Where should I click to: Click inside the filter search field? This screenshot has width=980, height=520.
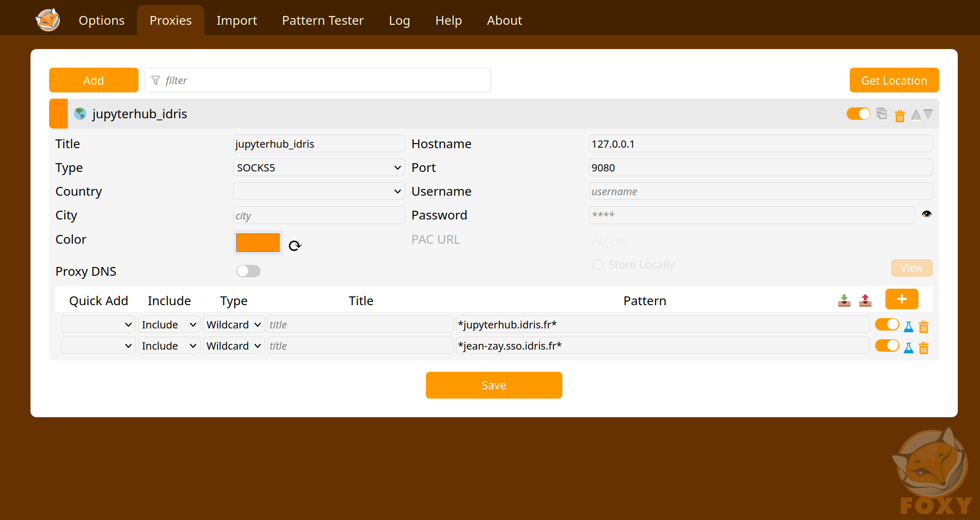317,80
